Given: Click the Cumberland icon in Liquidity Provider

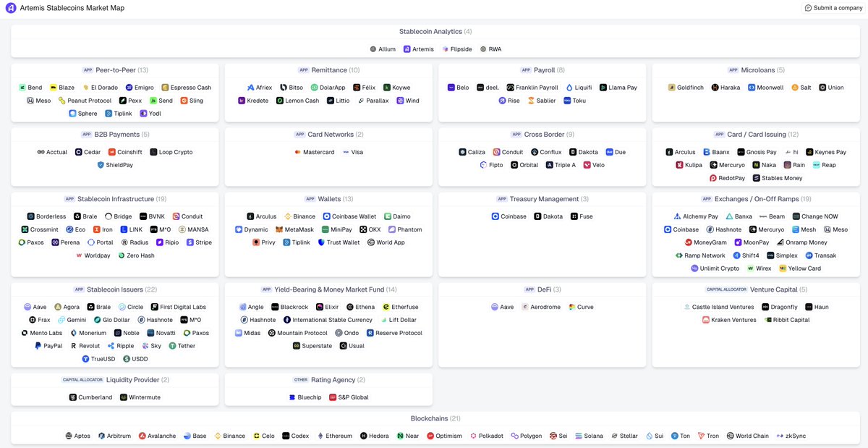Looking at the screenshot, I should coord(72,397).
